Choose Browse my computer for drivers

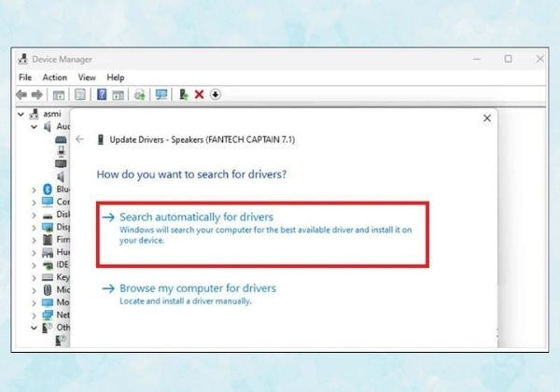click(x=189, y=294)
